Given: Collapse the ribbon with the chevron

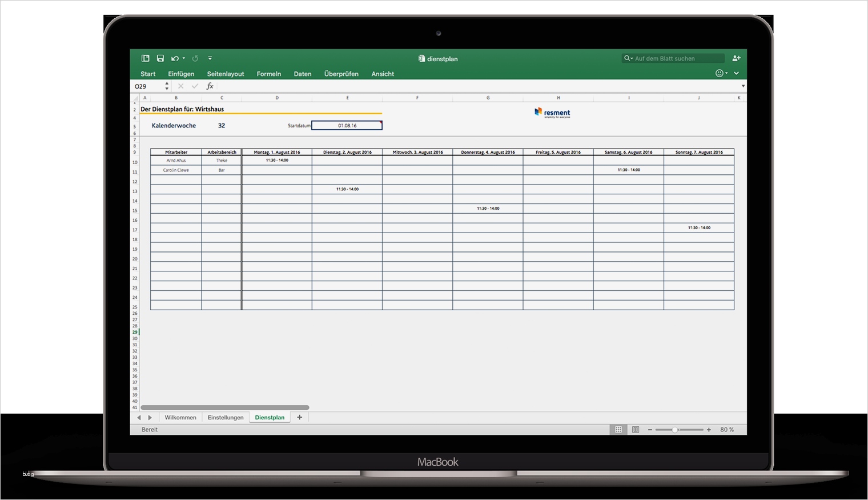Looking at the screenshot, I should 736,73.
